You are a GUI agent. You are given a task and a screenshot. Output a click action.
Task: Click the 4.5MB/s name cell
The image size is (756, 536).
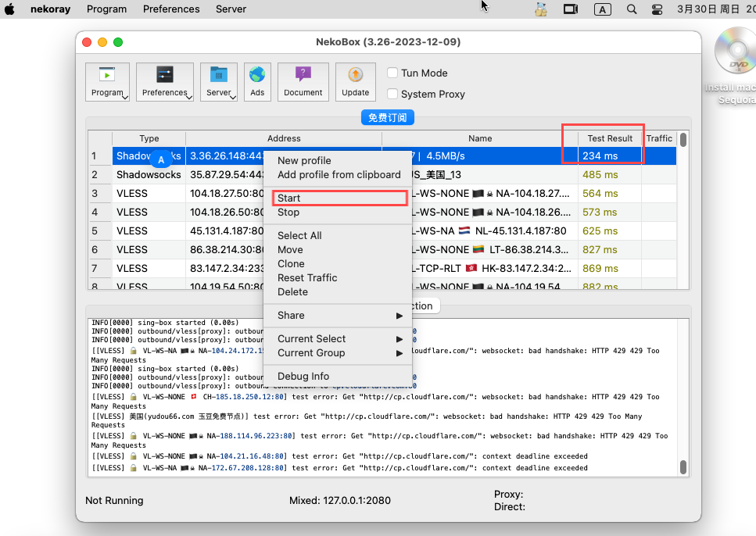pyautogui.click(x=495, y=155)
